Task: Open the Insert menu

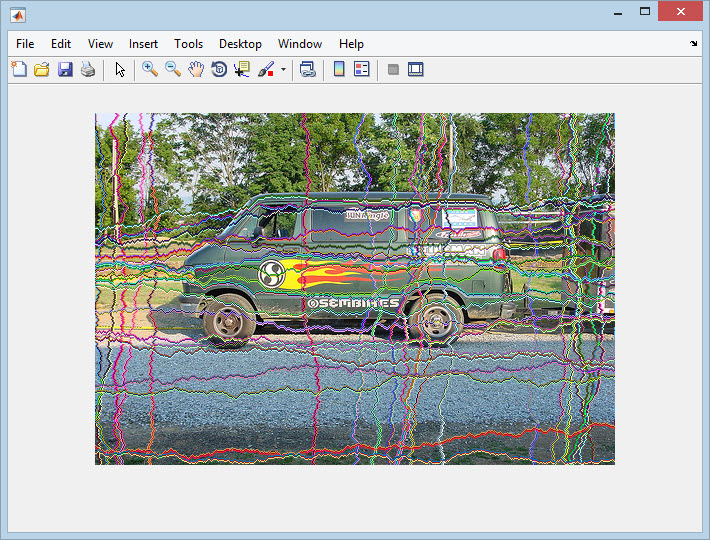Action: [x=143, y=44]
